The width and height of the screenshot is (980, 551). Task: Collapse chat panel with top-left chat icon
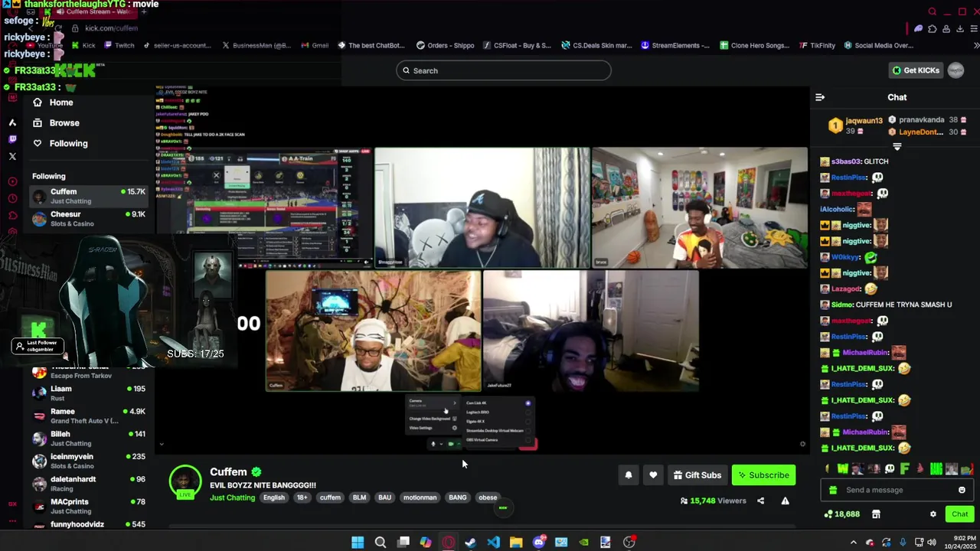coord(819,97)
